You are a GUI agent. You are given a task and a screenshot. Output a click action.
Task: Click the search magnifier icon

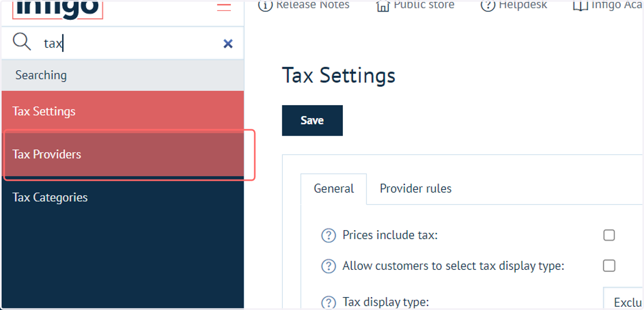pyautogui.click(x=22, y=42)
